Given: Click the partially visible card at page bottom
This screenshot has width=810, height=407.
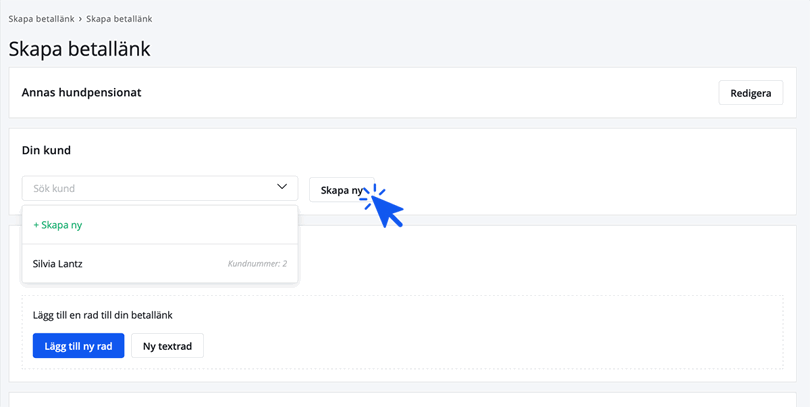Looking at the screenshot, I should [x=402, y=400].
